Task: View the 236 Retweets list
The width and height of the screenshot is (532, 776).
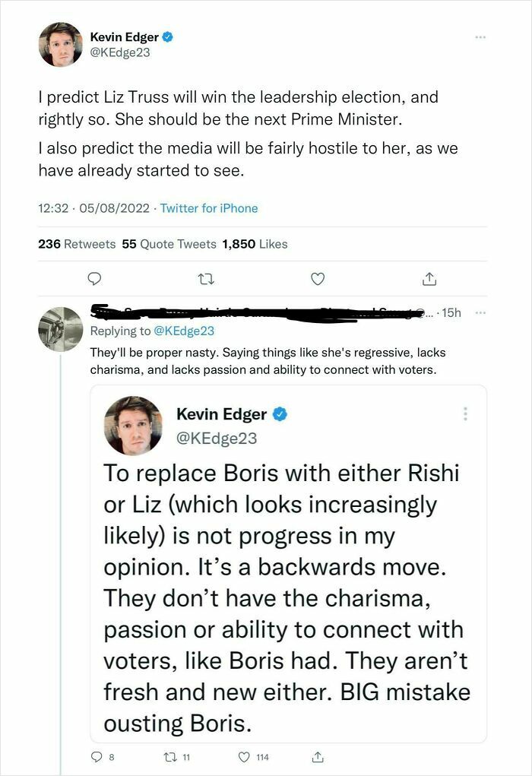Action: [x=73, y=244]
